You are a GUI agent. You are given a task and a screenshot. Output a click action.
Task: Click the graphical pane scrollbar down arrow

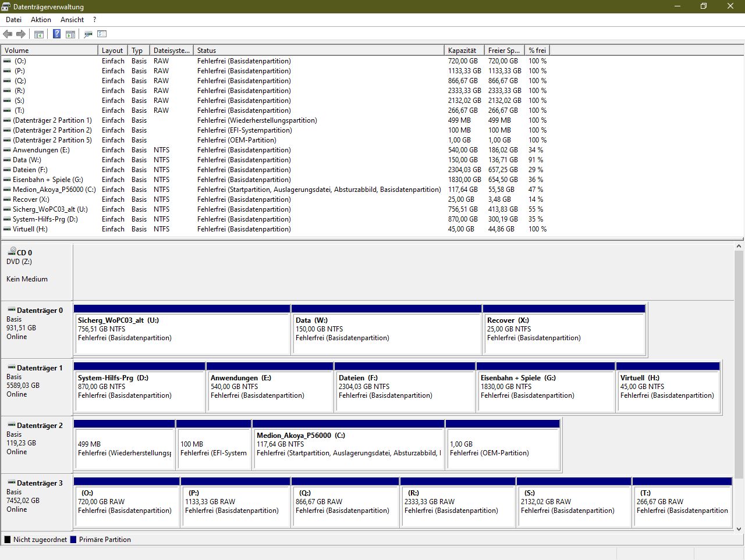[x=739, y=529]
